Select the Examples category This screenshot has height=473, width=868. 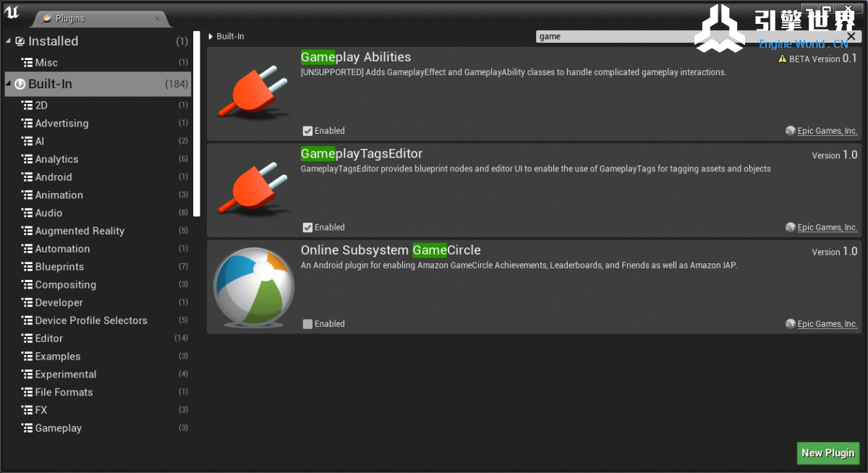[x=98, y=357]
